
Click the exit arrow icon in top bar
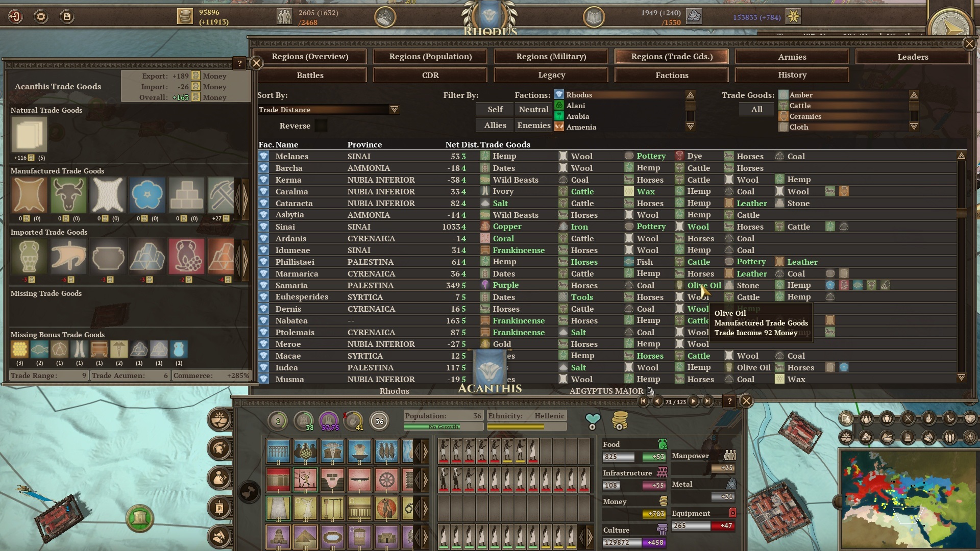point(15,17)
